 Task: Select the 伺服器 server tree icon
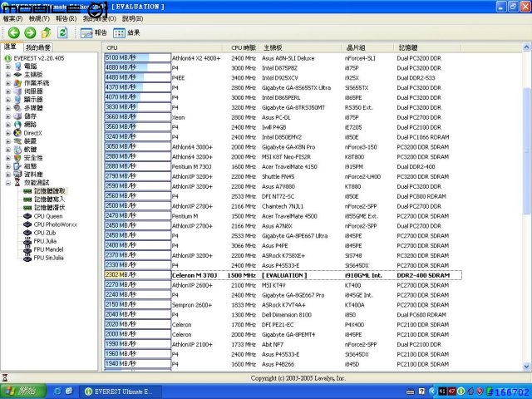[18, 91]
